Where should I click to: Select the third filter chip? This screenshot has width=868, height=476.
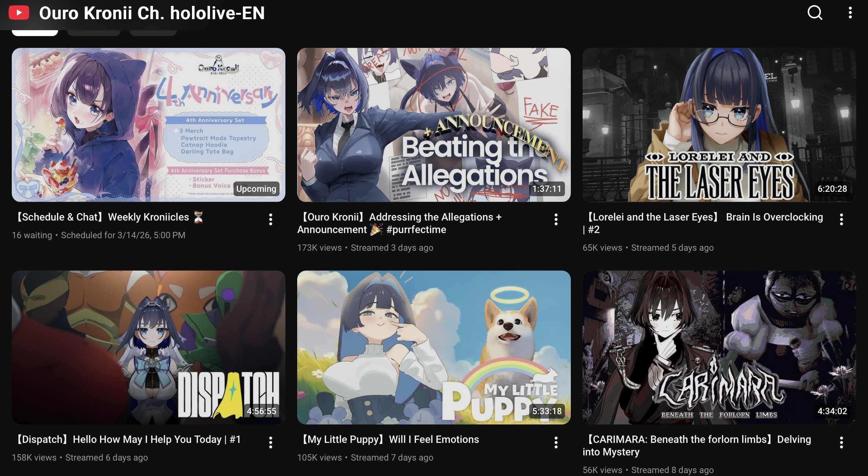click(153, 32)
